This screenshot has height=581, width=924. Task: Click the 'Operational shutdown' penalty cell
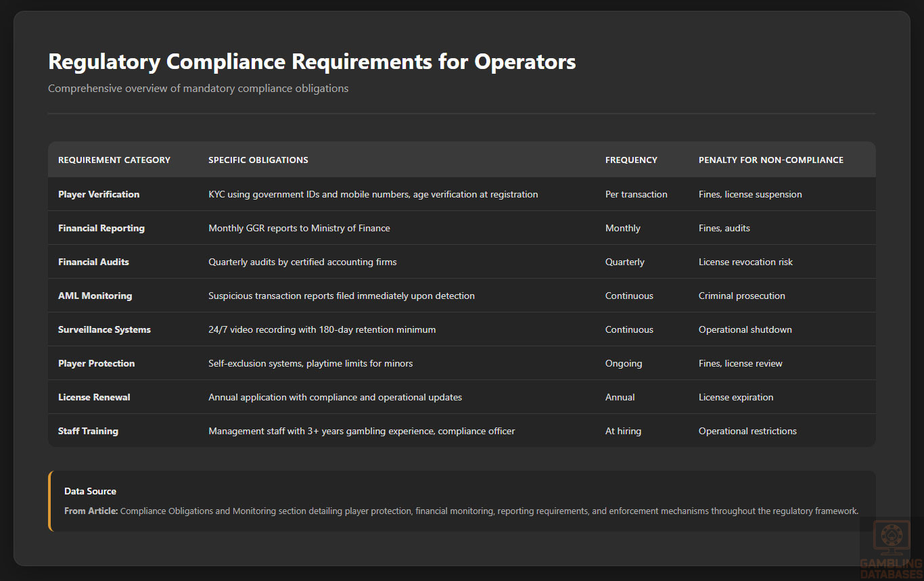(x=745, y=329)
